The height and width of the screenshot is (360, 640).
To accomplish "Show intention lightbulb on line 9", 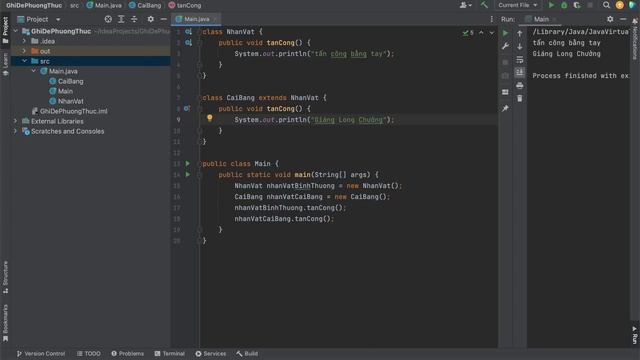I will coord(209,118).
